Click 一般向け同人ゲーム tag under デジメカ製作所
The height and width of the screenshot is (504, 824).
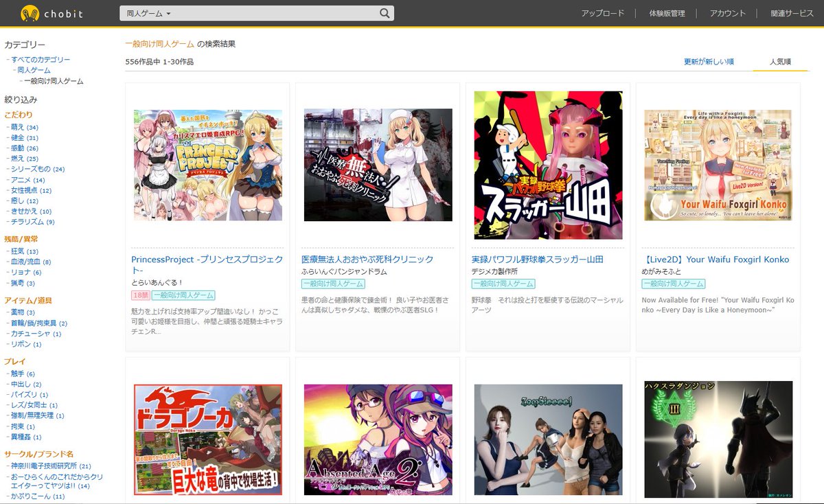(x=503, y=284)
